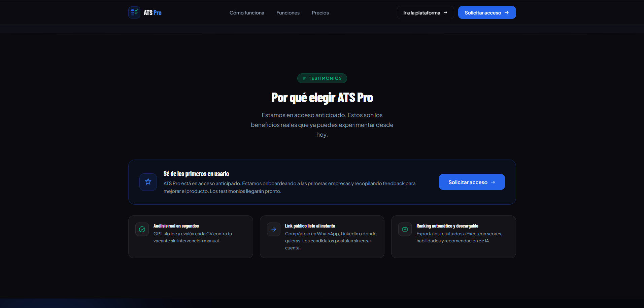Click the 'Link público listo al instante' title

point(310,226)
